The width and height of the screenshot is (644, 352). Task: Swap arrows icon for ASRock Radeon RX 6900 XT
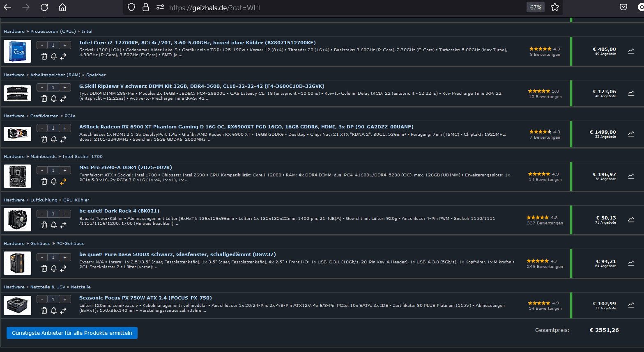63,139
